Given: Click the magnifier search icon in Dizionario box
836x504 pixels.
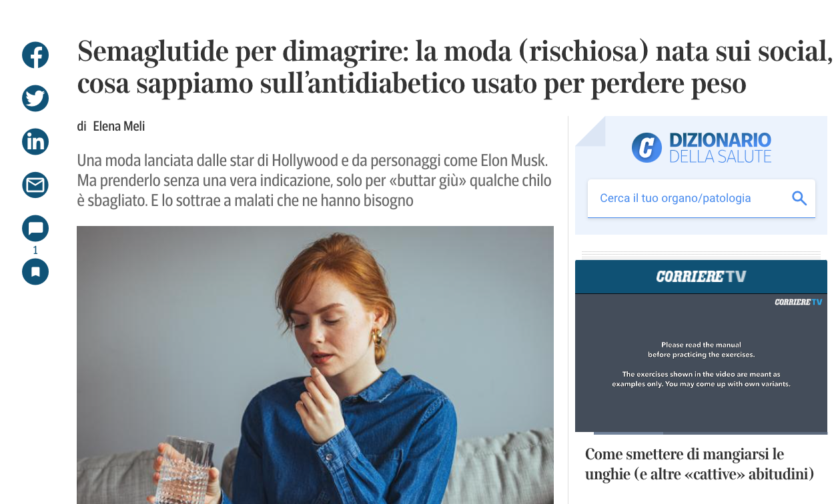Looking at the screenshot, I should pyautogui.click(x=799, y=198).
